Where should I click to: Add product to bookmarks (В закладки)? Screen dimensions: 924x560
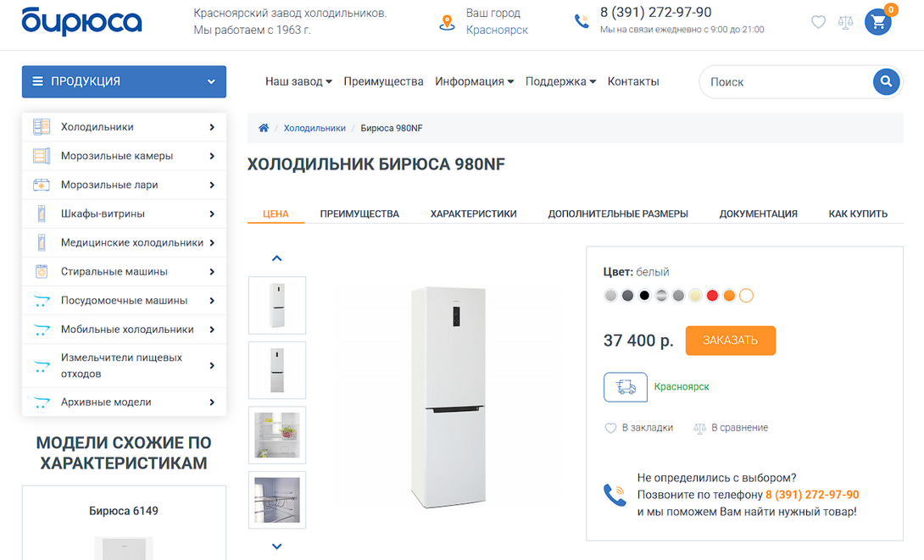tap(639, 428)
